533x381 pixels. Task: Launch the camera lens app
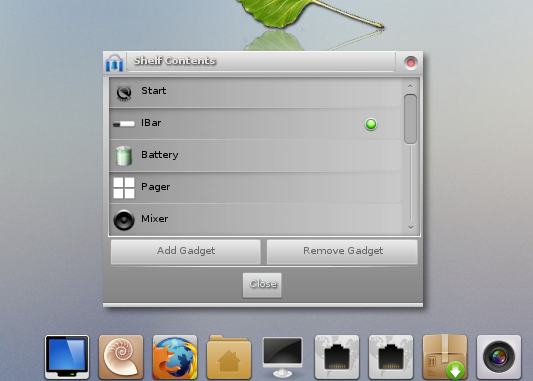[499, 357]
